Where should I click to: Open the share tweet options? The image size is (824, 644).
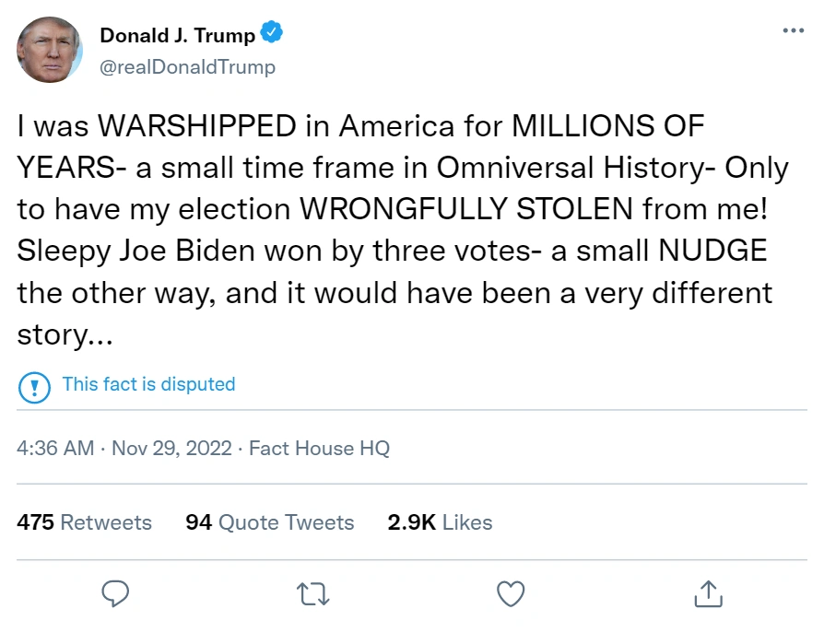[x=708, y=592]
